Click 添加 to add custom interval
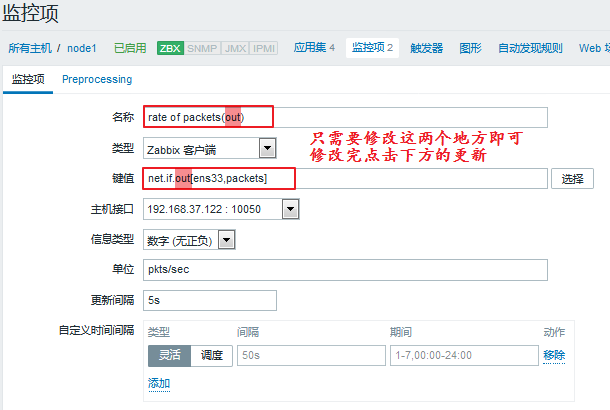 pos(158,383)
